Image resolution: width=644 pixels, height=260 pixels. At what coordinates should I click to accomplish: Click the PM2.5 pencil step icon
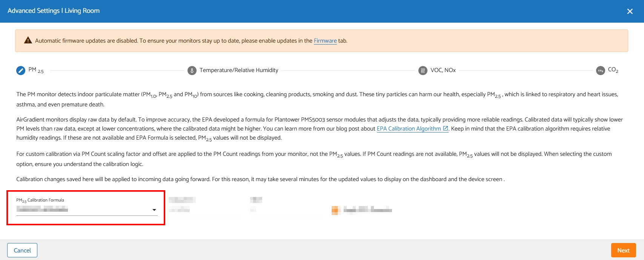21,71
